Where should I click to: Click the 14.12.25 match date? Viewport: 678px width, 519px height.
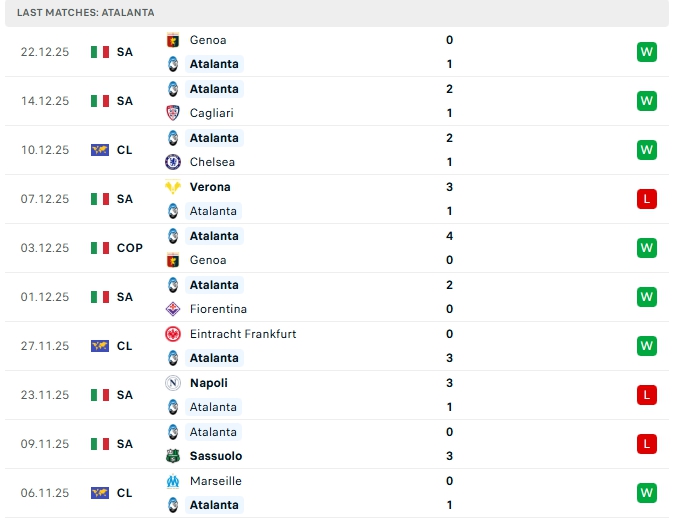pyautogui.click(x=45, y=101)
